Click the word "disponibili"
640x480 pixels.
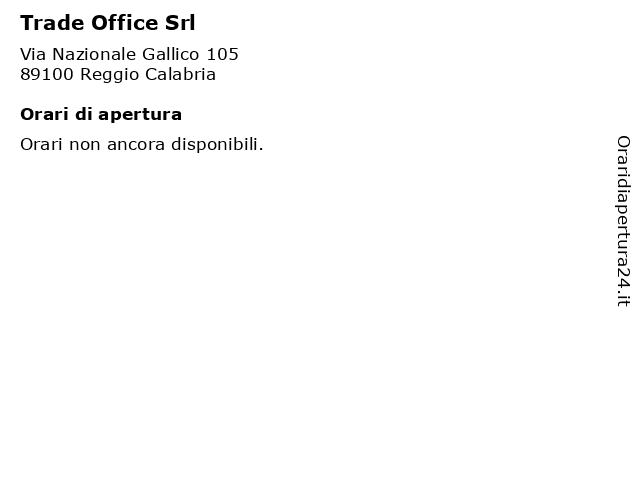click(214, 145)
